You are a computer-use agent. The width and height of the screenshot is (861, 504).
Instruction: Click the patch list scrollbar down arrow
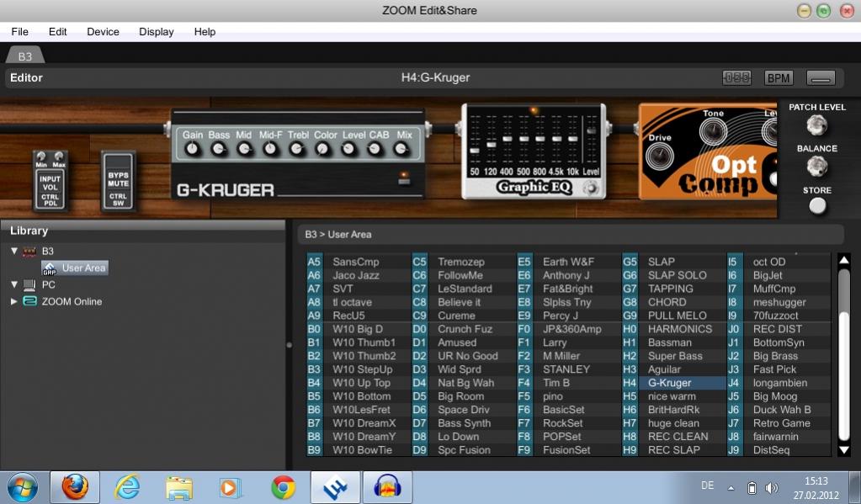pyautogui.click(x=844, y=450)
